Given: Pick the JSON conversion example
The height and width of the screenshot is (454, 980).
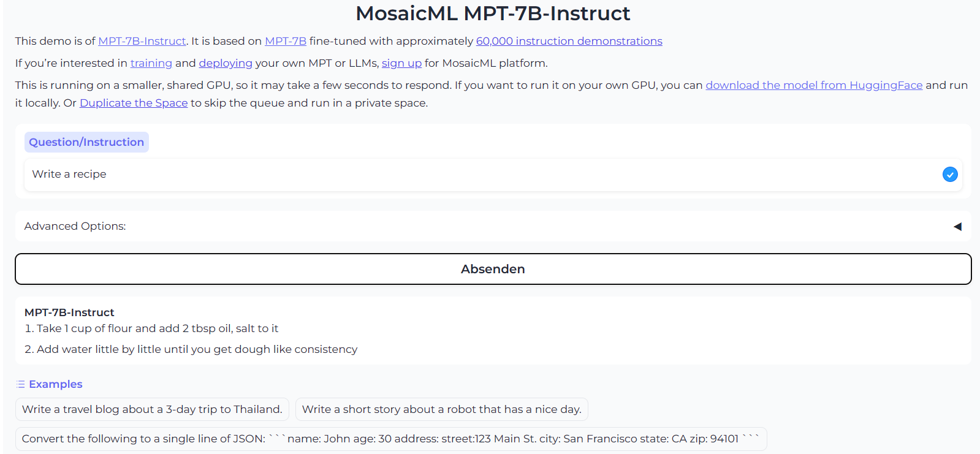Looking at the screenshot, I should 390,439.
